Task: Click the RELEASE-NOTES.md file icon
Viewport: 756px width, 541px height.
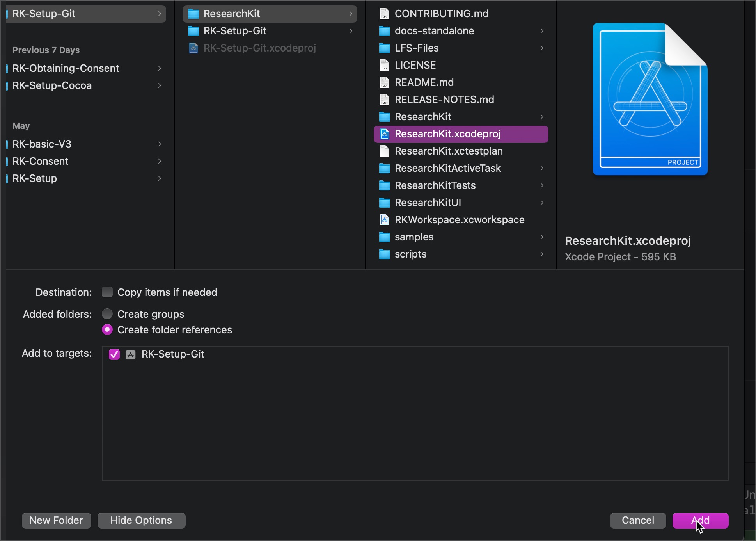Action: click(x=385, y=100)
